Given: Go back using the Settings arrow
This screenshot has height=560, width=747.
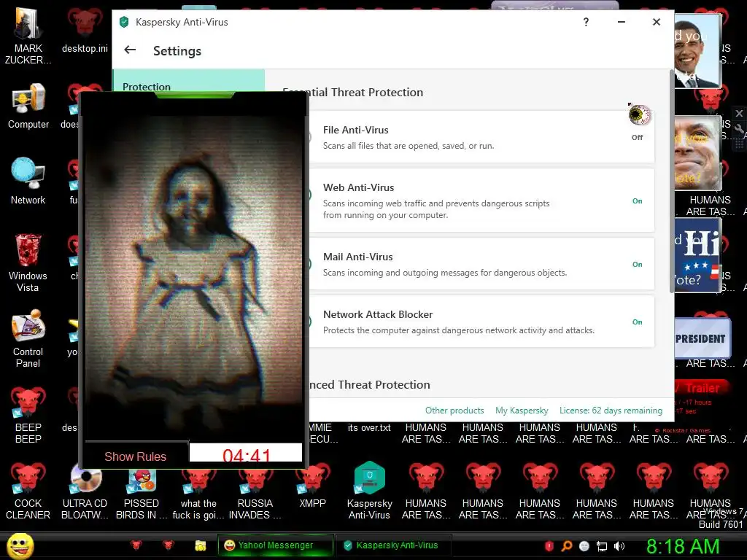Looking at the screenshot, I should click(x=130, y=50).
